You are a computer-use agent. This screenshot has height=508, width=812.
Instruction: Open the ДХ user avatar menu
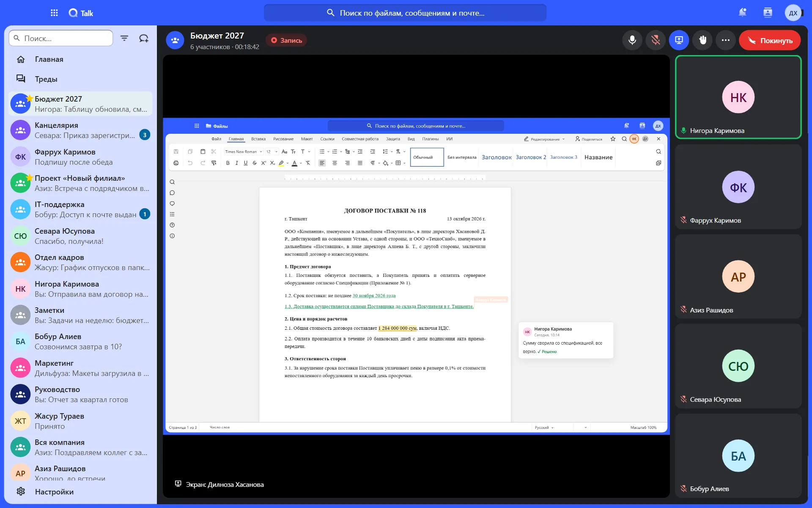tap(793, 13)
